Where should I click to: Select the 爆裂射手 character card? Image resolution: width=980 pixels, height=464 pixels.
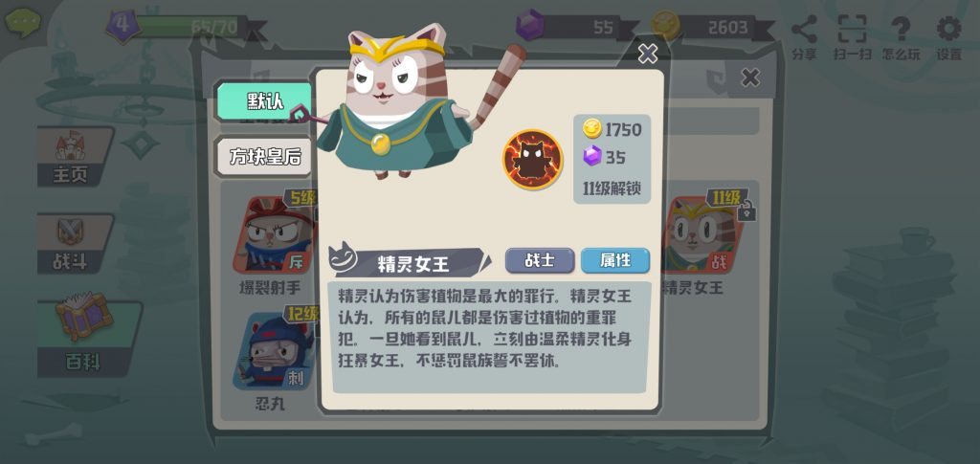273,244
